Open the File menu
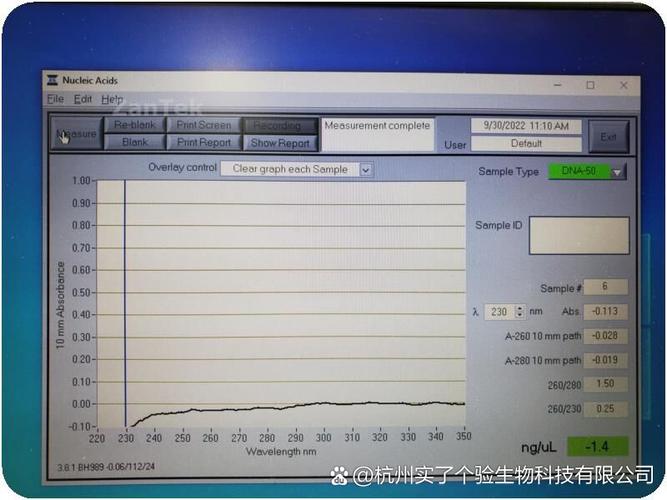 click(55, 100)
